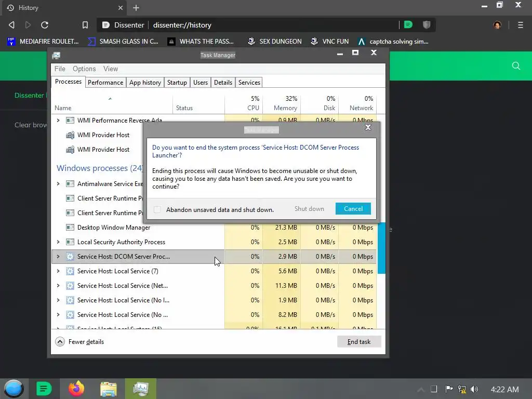Open the browser hamburger menu

[x=520, y=25]
